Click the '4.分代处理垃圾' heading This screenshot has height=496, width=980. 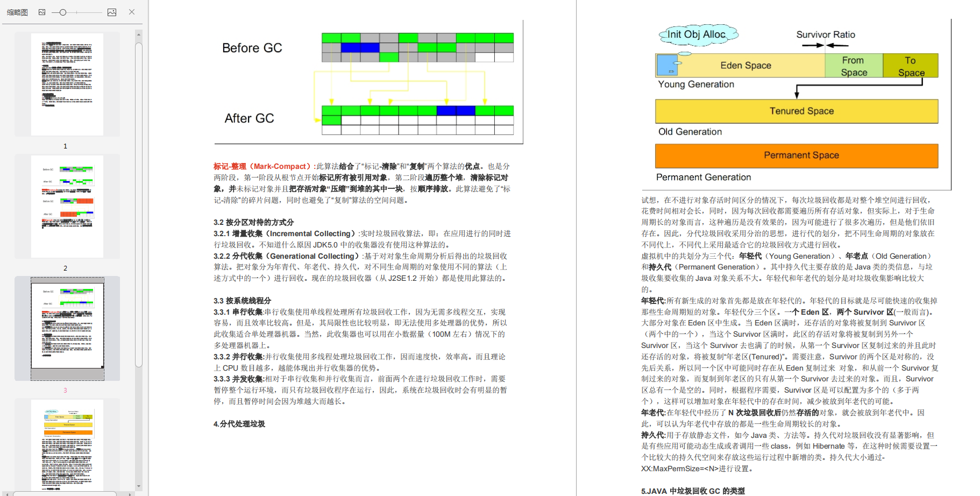[239, 424]
